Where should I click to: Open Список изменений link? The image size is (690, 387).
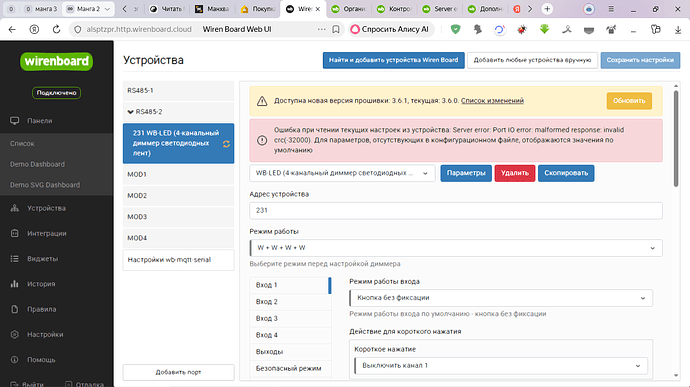click(492, 101)
